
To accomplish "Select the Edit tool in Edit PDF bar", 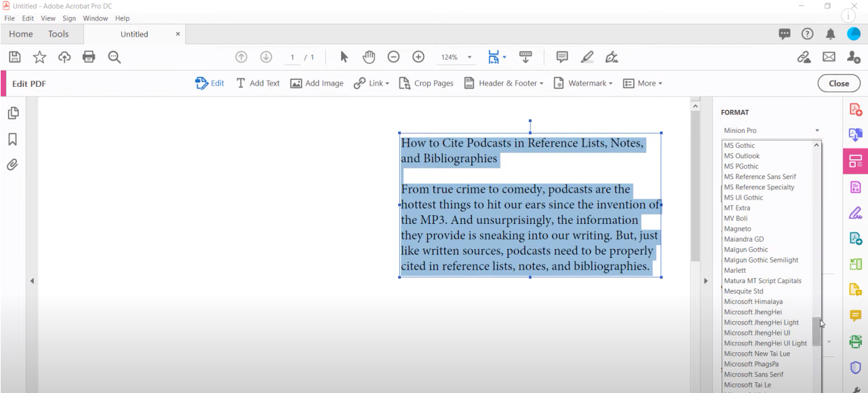I will (210, 83).
